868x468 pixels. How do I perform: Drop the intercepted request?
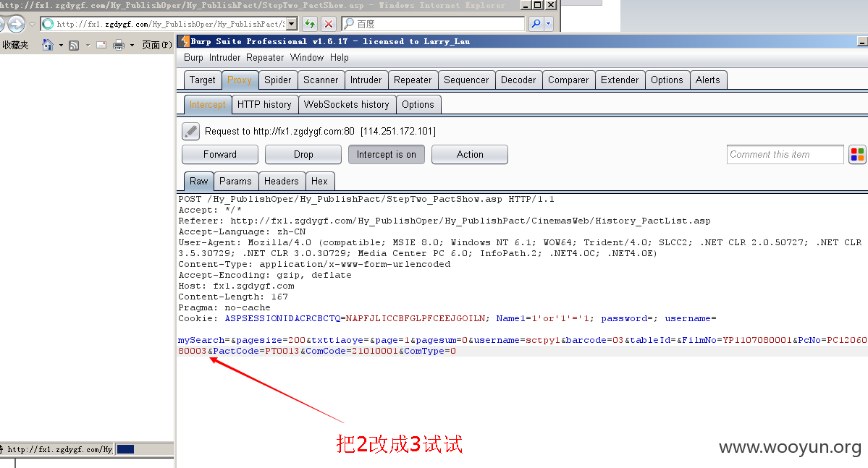click(x=303, y=154)
